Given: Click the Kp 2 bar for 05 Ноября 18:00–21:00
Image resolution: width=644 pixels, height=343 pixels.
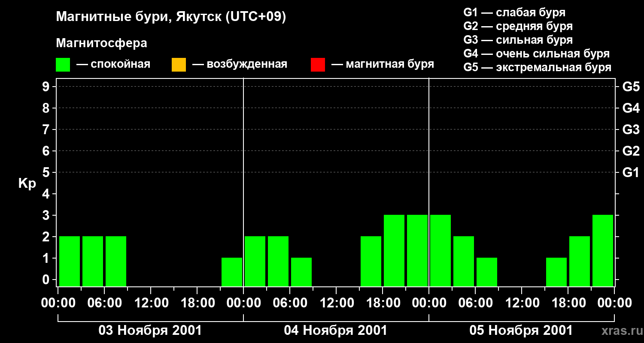Looking at the screenshot, I should [x=580, y=261].
